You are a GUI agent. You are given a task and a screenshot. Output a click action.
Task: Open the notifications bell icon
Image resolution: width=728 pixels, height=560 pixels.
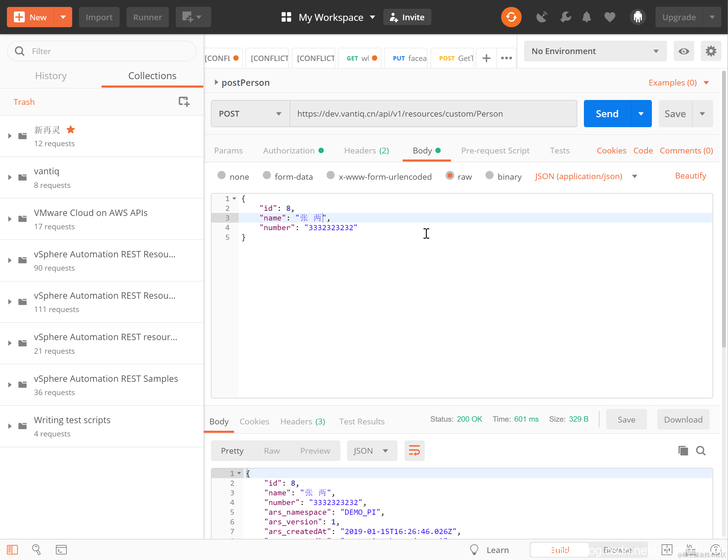[586, 17]
